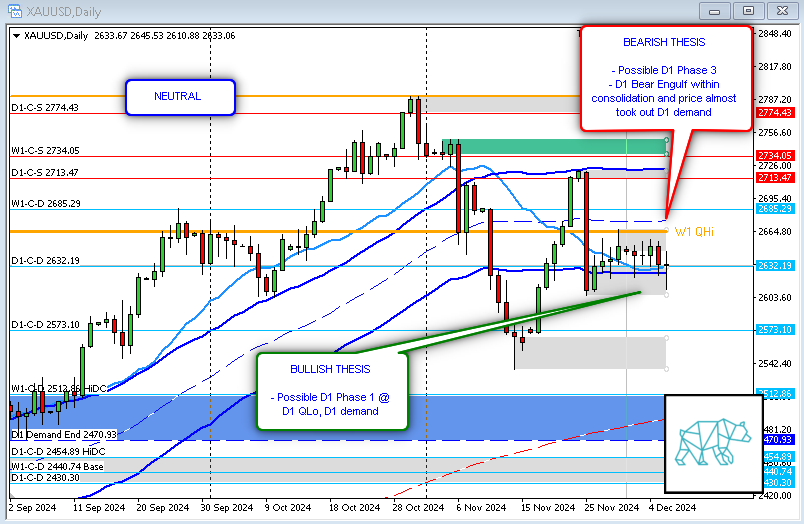The image size is (804, 524).
Task: Click the D1 Demand End 2470.93 label
Action: click(64, 435)
